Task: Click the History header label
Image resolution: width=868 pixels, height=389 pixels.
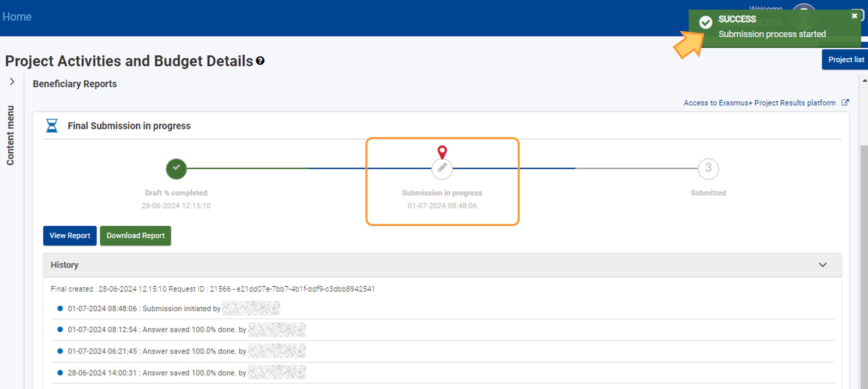Action: [x=64, y=265]
